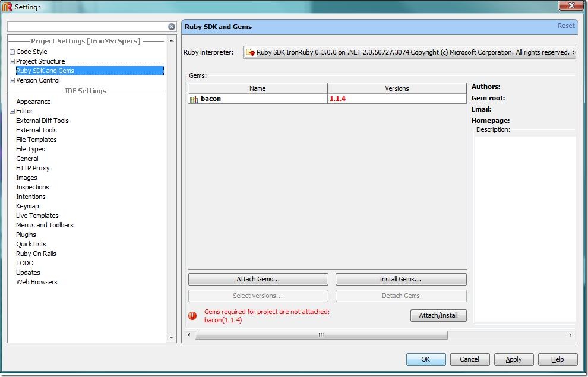Open Keymap settings

pos(27,206)
